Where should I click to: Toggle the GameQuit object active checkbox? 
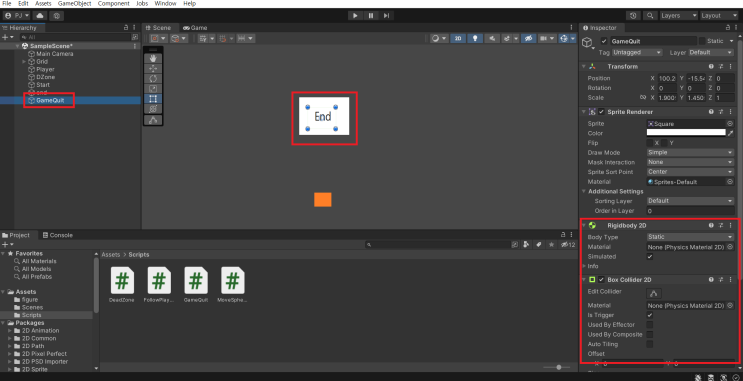pyautogui.click(x=604, y=41)
